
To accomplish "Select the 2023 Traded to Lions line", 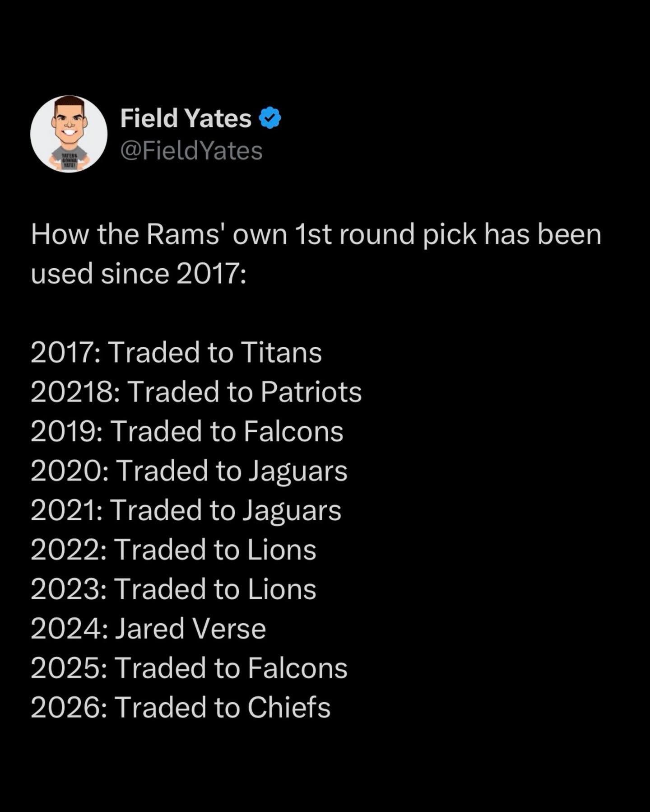I will (x=173, y=589).
